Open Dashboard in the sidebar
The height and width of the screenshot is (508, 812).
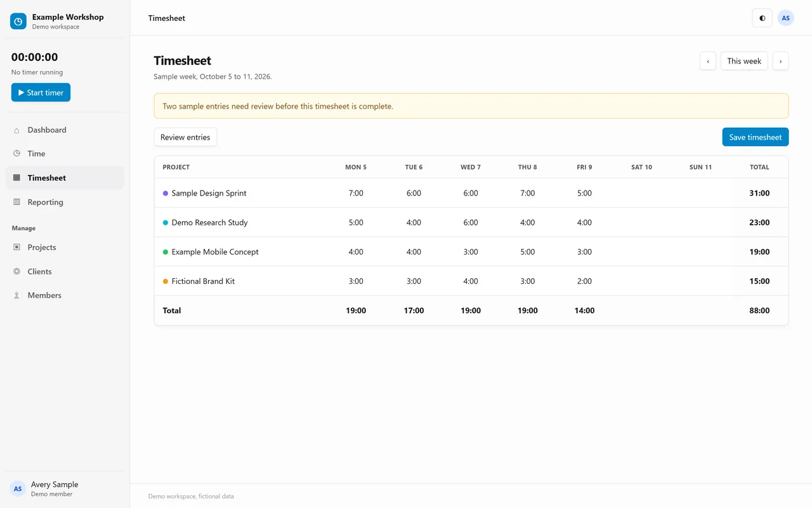[65, 130]
